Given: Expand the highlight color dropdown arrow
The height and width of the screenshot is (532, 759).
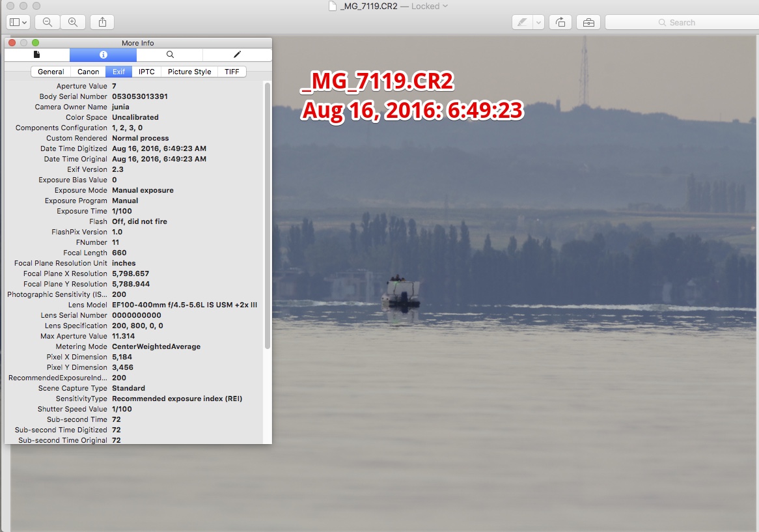Looking at the screenshot, I should 538,22.
